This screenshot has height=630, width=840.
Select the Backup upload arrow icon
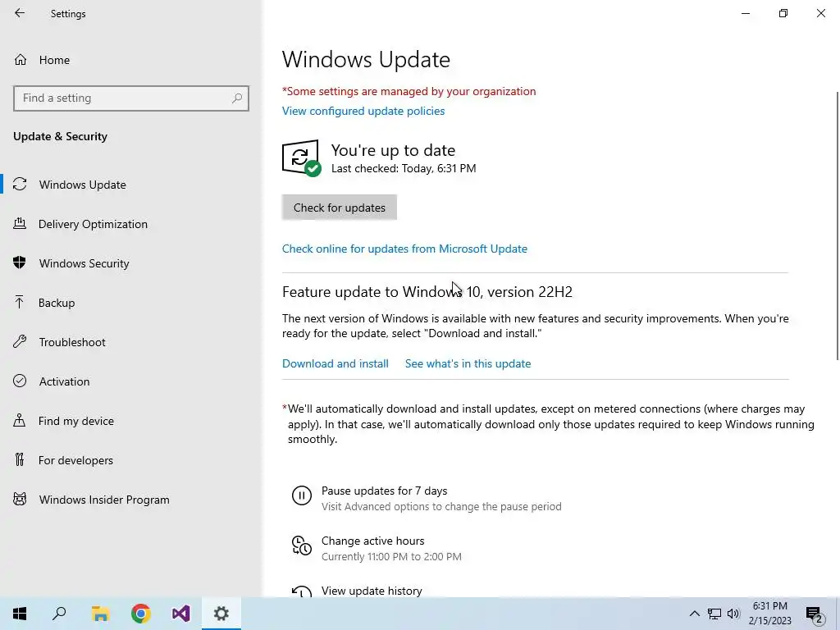click(x=20, y=302)
